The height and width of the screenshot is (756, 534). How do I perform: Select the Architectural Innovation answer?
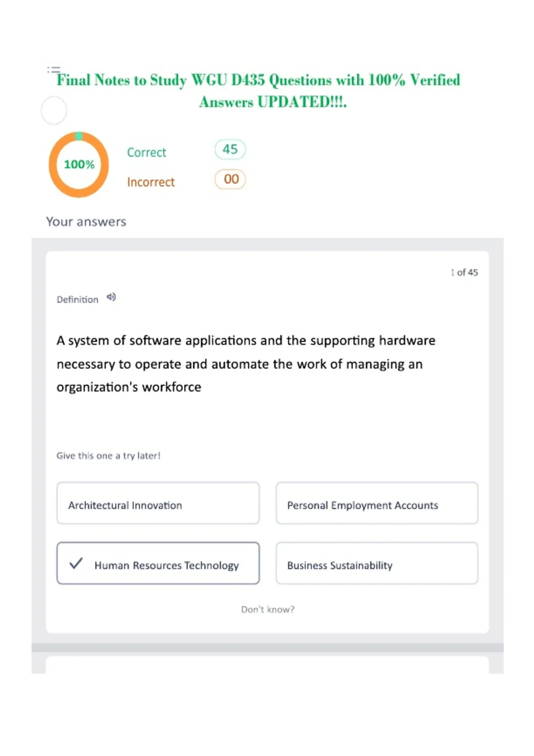[158, 503]
